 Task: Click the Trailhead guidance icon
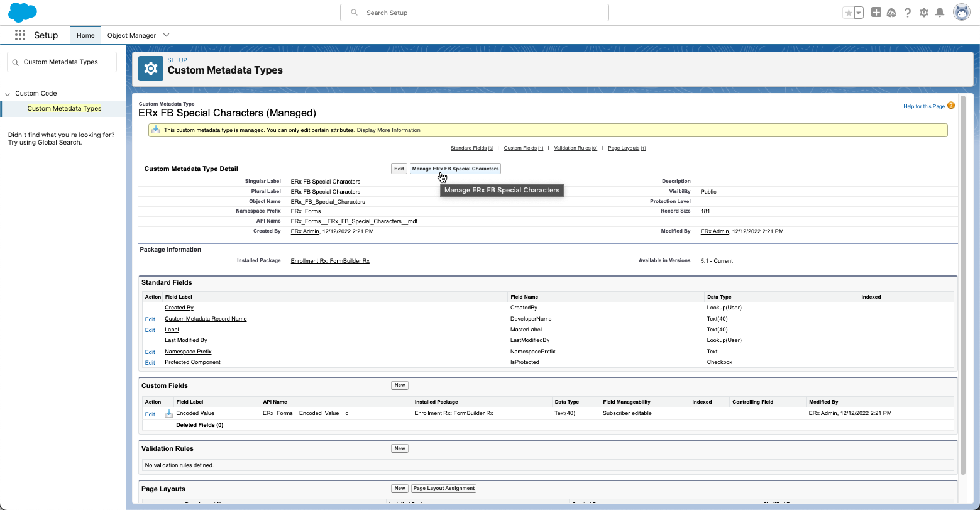click(x=891, y=13)
